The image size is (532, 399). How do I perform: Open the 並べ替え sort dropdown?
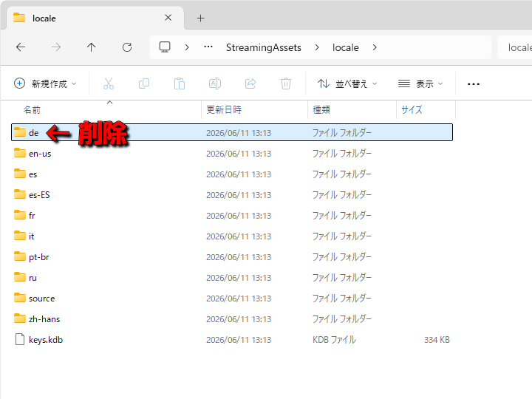347,83
